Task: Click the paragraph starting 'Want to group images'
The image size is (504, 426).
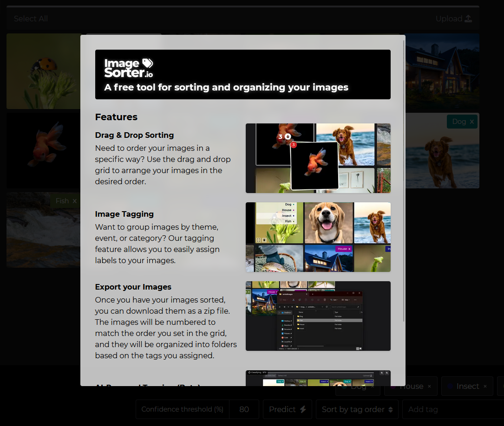Action: 157,244
